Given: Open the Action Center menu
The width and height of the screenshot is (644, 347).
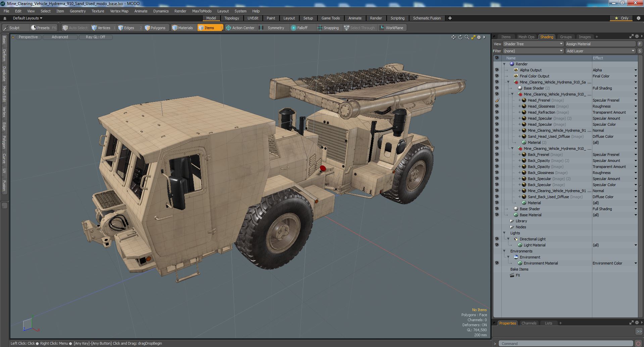Looking at the screenshot, I should [x=240, y=28].
